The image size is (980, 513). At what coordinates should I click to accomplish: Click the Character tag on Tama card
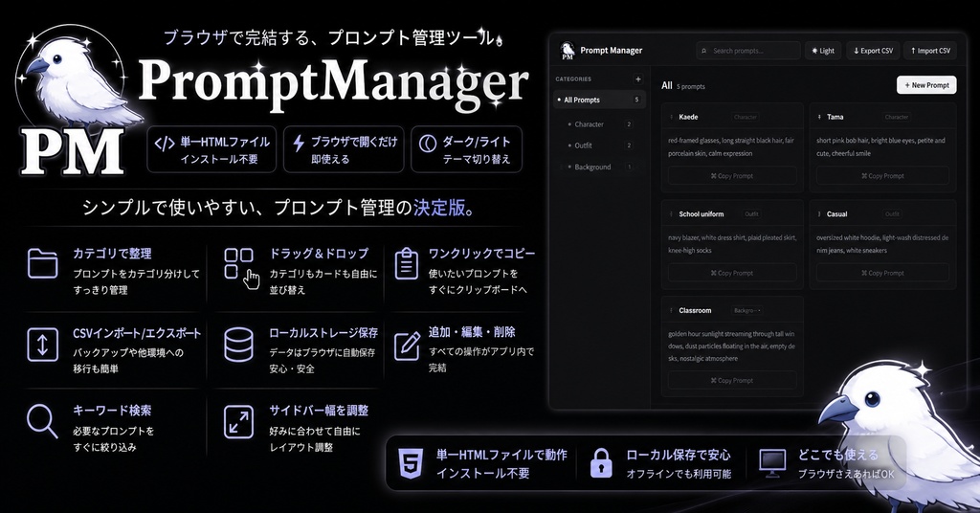(x=896, y=117)
